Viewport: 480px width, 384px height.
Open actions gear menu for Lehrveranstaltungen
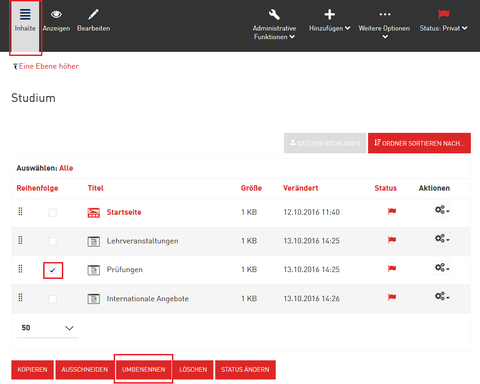tap(442, 239)
